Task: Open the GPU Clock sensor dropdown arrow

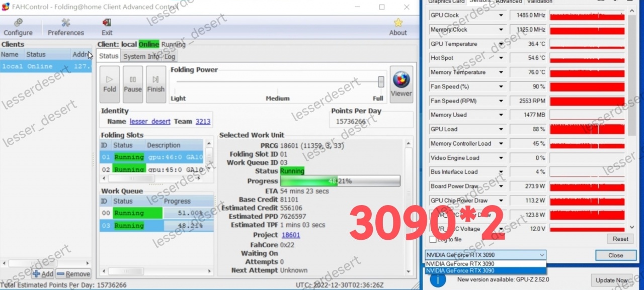Action: point(501,16)
